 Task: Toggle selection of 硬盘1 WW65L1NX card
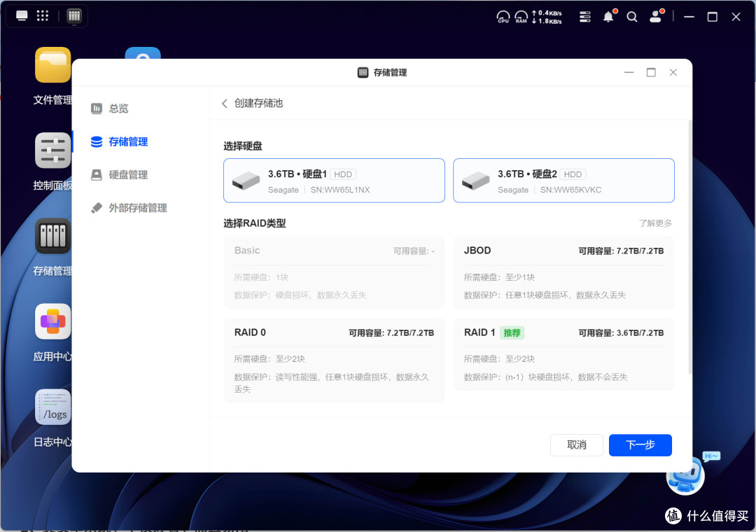[x=334, y=181]
